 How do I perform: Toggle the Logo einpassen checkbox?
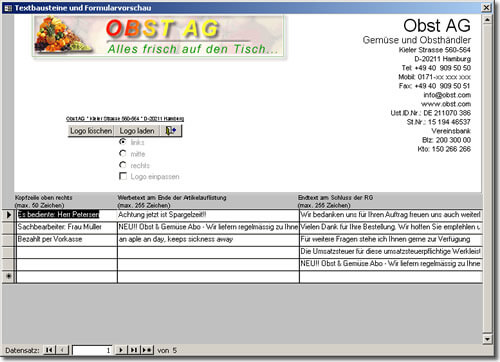pos(123,176)
